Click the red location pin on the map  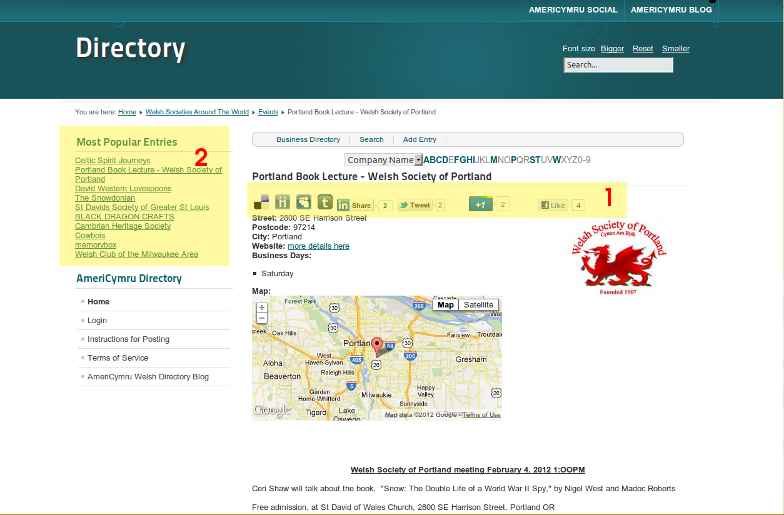377,345
